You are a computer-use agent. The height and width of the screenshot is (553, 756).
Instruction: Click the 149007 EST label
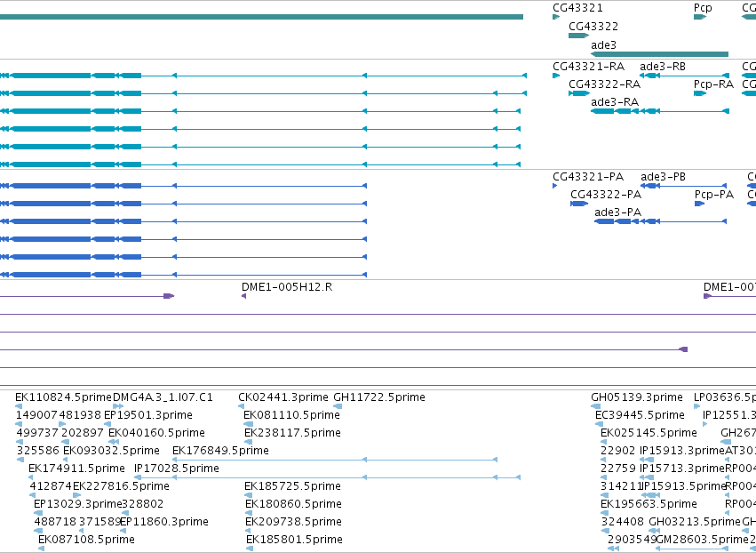pos(36,415)
